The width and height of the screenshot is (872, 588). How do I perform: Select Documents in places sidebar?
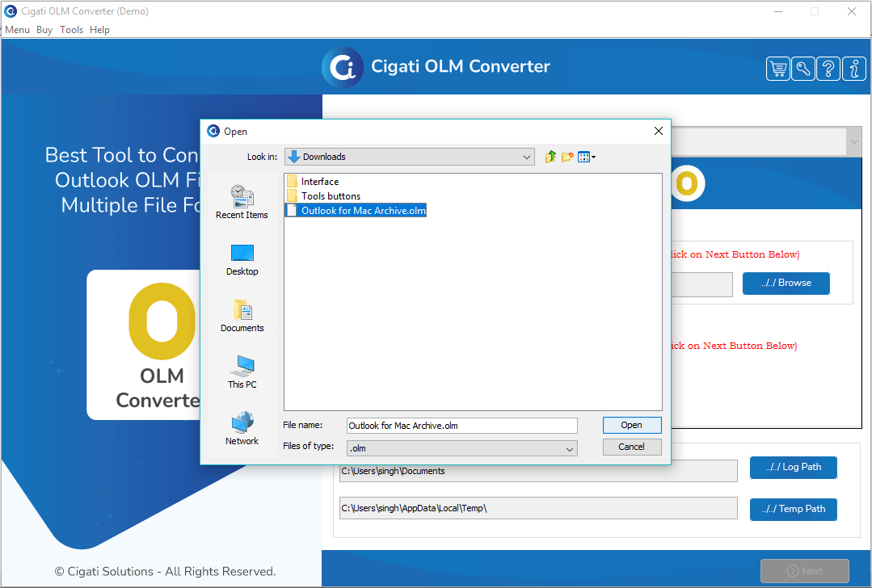[242, 317]
